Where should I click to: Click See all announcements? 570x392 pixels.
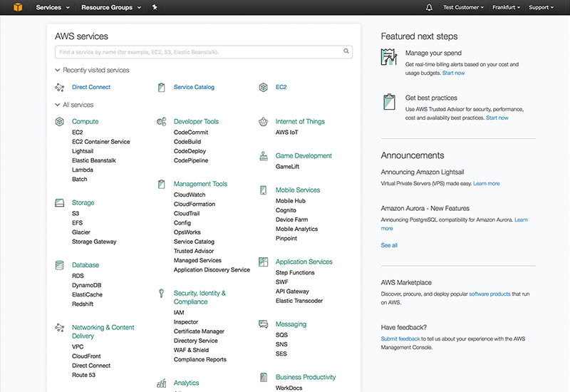389,245
